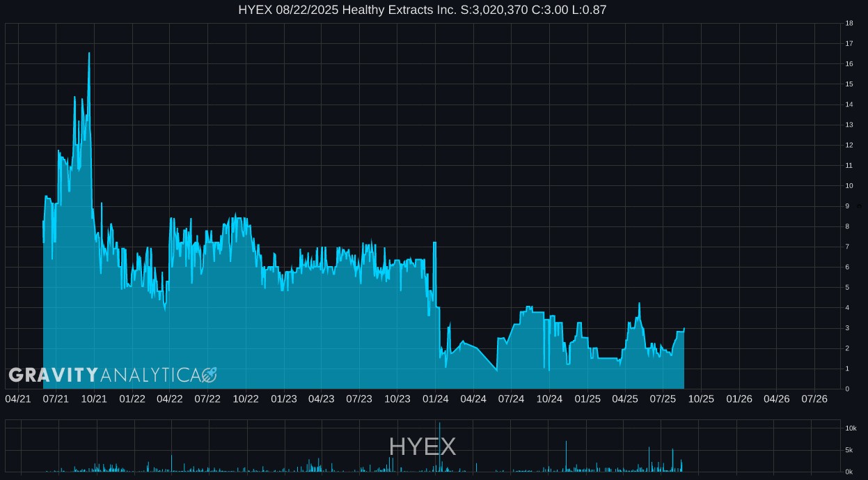
Task: Click the 0k volume axis label
Action: [x=849, y=472]
